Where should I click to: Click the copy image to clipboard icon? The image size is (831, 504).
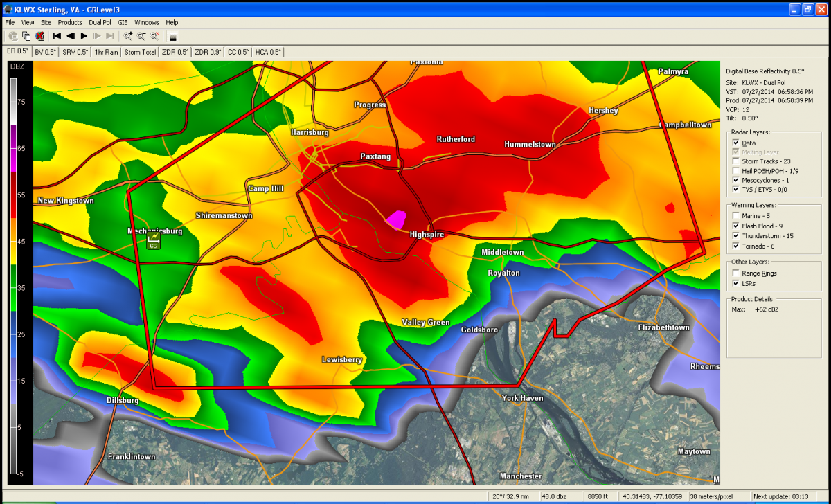pyautogui.click(x=26, y=35)
